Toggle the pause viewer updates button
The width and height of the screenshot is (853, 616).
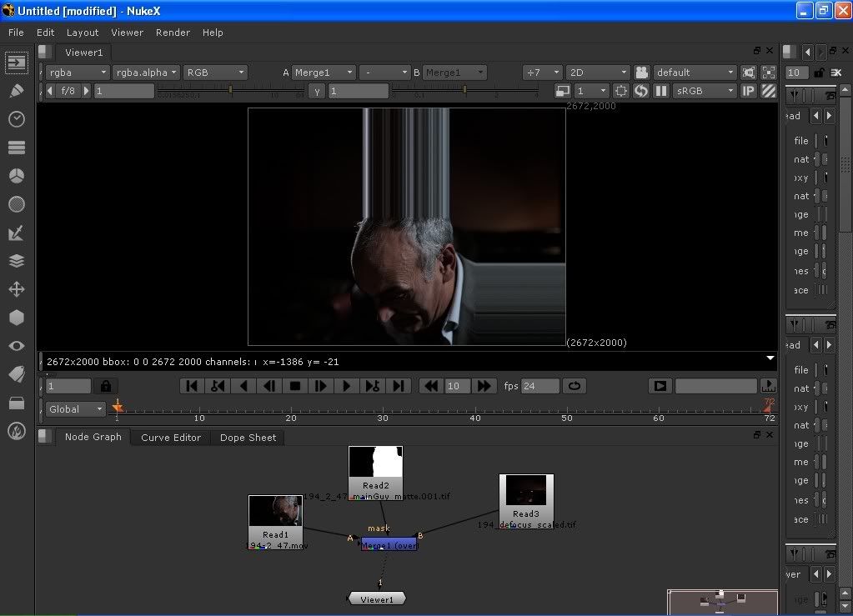click(x=661, y=91)
